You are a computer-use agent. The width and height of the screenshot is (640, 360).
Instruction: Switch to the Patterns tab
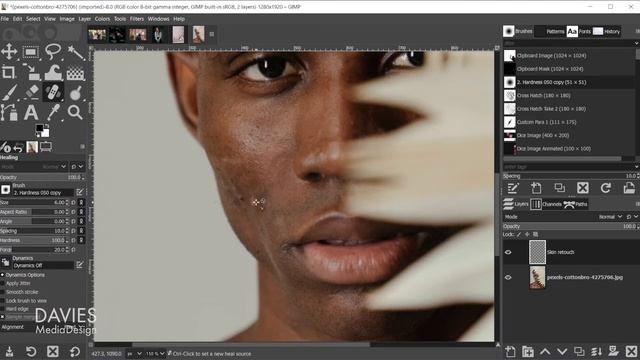550,31
